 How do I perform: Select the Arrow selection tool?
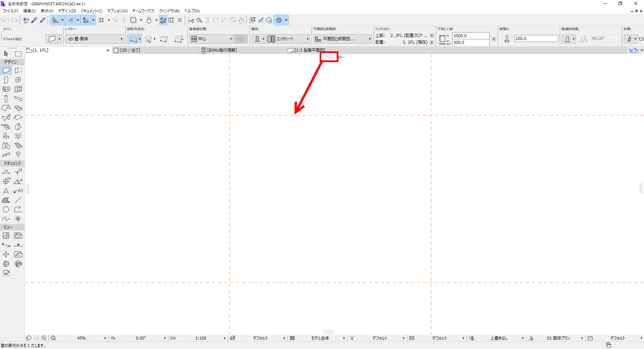coord(6,54)
